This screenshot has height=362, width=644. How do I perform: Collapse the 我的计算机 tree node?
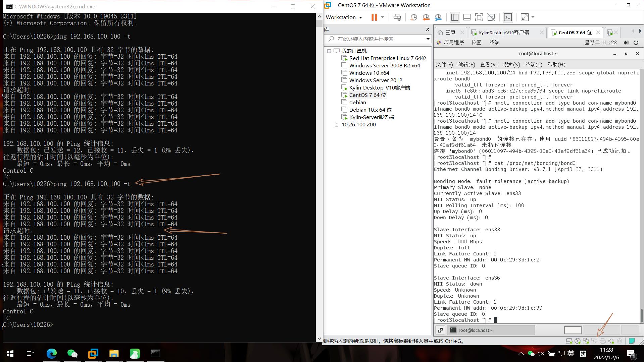(329, 51)
